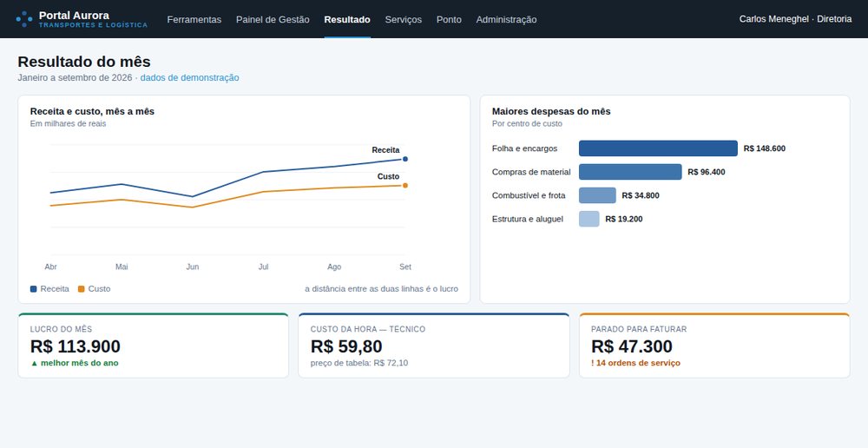Click the Jul axis label
Screen dimensions: 868x448
(x=264, y=267)
